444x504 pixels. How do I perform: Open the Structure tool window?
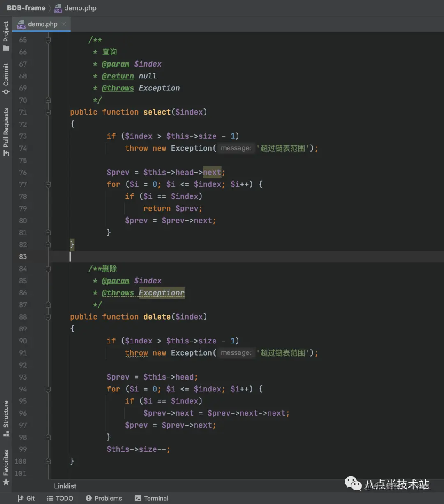[6, 419]
